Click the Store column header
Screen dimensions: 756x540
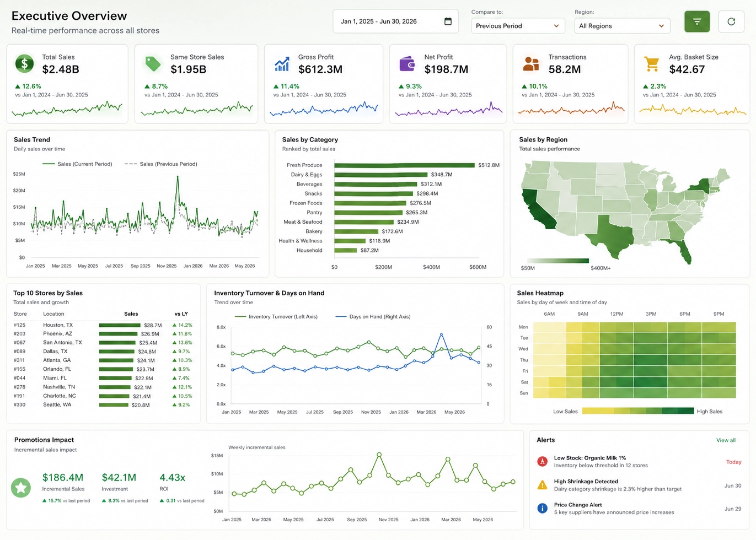pyautogui.click(x=20, y=314)
